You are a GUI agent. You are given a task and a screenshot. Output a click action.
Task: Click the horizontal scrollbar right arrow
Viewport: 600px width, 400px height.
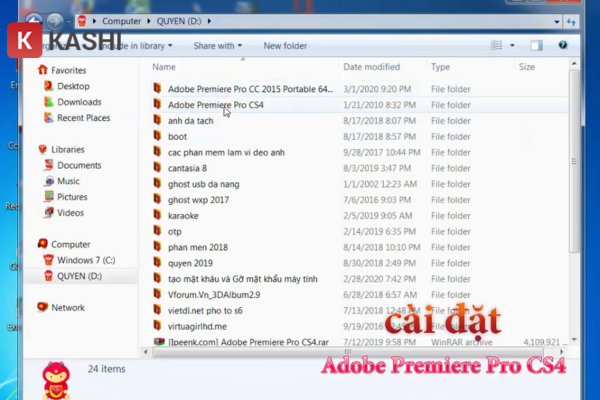pos(561,352)
